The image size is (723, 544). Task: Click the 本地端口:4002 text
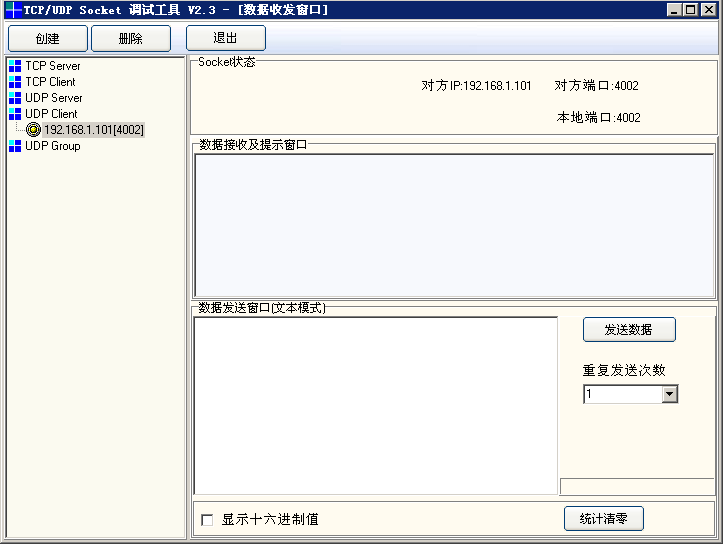click(x=599, y=118)
